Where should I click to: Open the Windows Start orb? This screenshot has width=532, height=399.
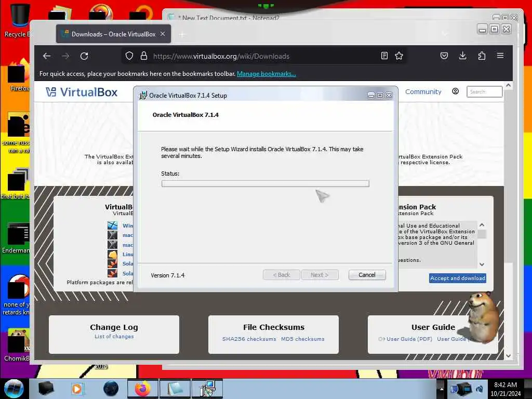tap(14, 389)
